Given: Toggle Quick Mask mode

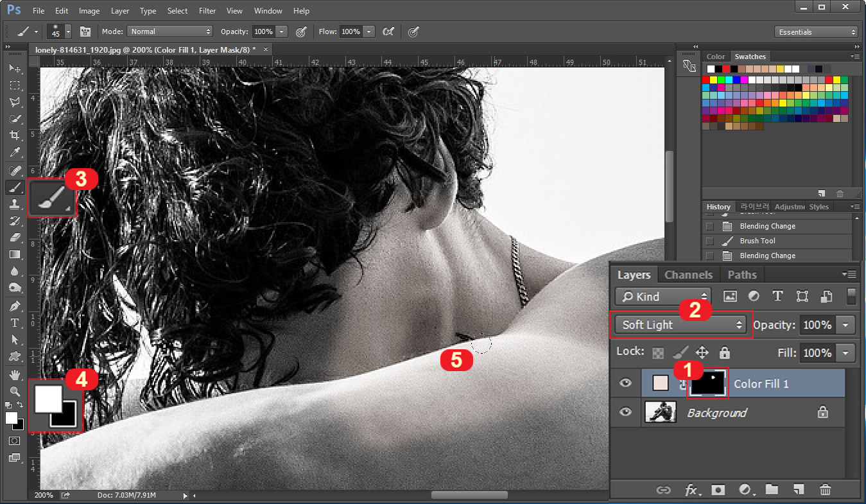Looking at the screenshot, I should (14, 441).
